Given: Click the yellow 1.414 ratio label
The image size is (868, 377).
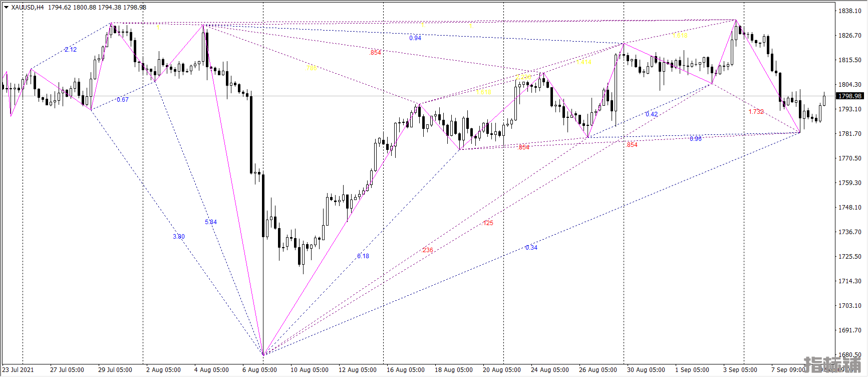Looking at the screenshot, I should [x=584, y=62].
